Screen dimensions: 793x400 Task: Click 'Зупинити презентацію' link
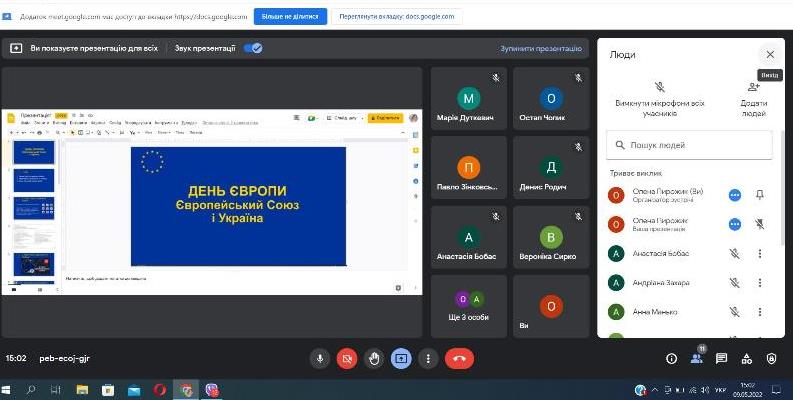[x=540, y=48]
